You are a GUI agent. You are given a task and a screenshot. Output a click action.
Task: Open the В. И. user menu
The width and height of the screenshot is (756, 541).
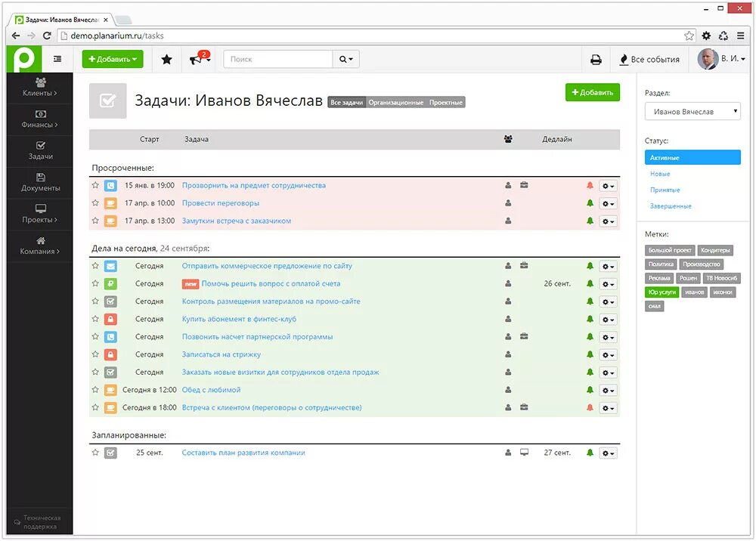(733, 59)
